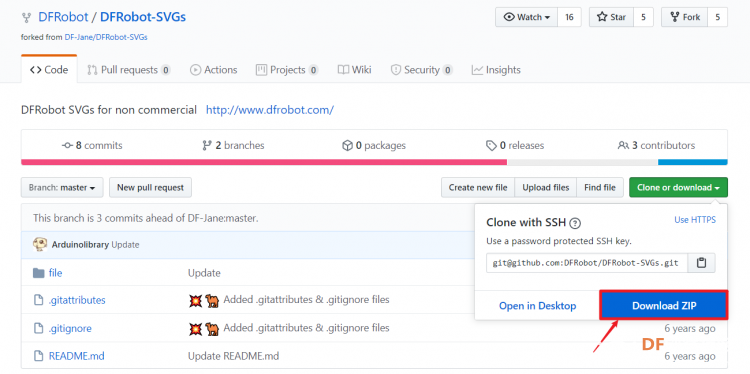The height and width of the screenshot is (374, 750).
Task: Open the file folder
Action: pos(55,273)
